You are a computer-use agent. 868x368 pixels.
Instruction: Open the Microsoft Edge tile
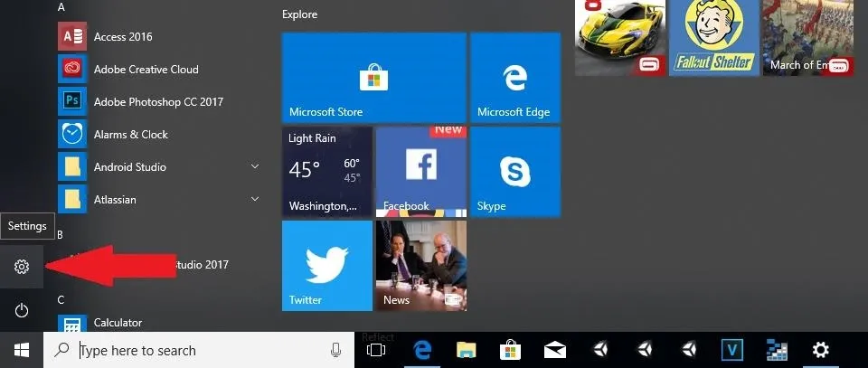[515, 78]
